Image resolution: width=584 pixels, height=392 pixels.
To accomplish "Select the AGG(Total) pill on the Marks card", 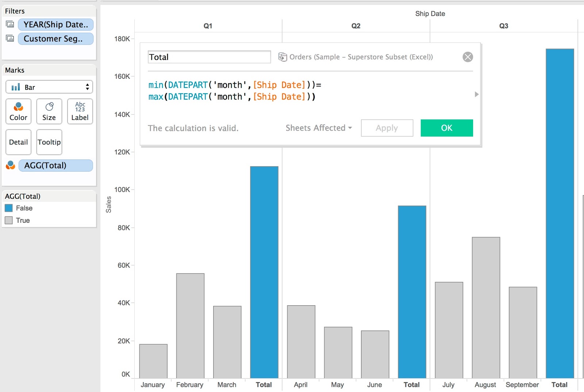I will pyautogui.click(x=55, y=165).
